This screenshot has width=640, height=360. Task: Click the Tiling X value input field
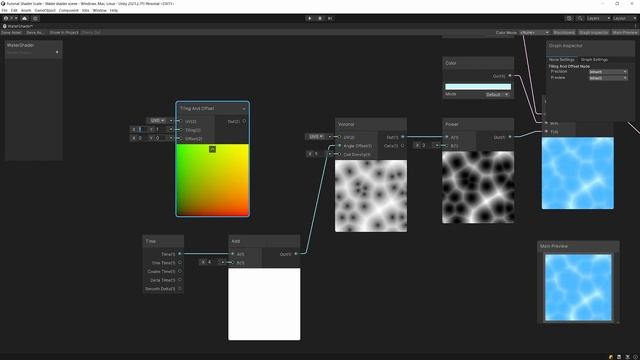tap(142, 129)
